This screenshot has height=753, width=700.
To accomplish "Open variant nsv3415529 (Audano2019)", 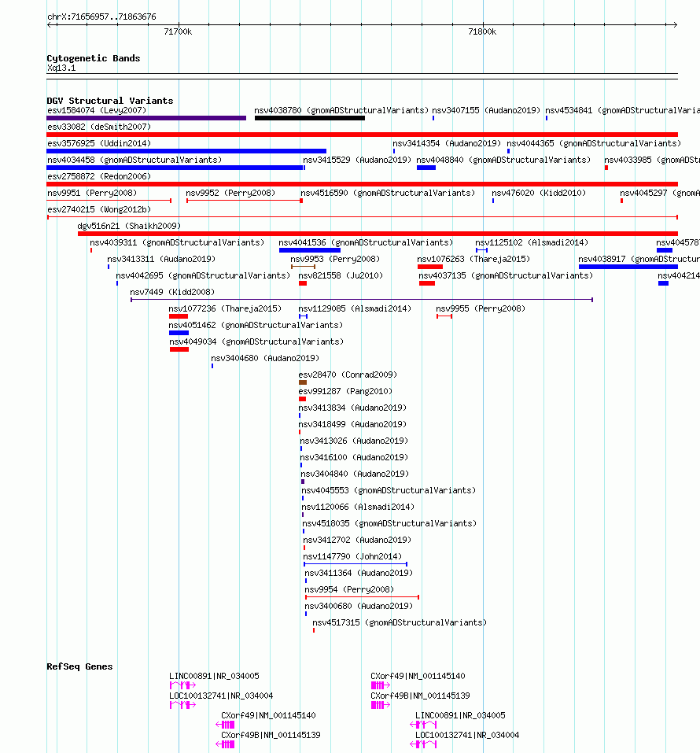I will 357,160.
